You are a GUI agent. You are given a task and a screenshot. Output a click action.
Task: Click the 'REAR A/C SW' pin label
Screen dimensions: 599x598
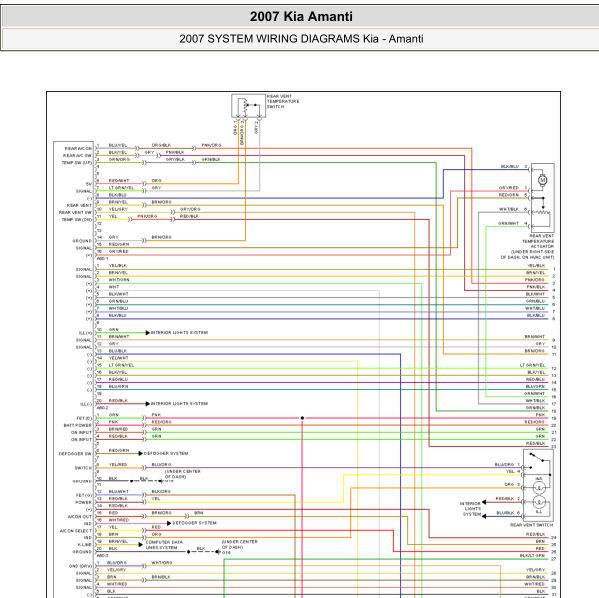(x=77, y=156)
